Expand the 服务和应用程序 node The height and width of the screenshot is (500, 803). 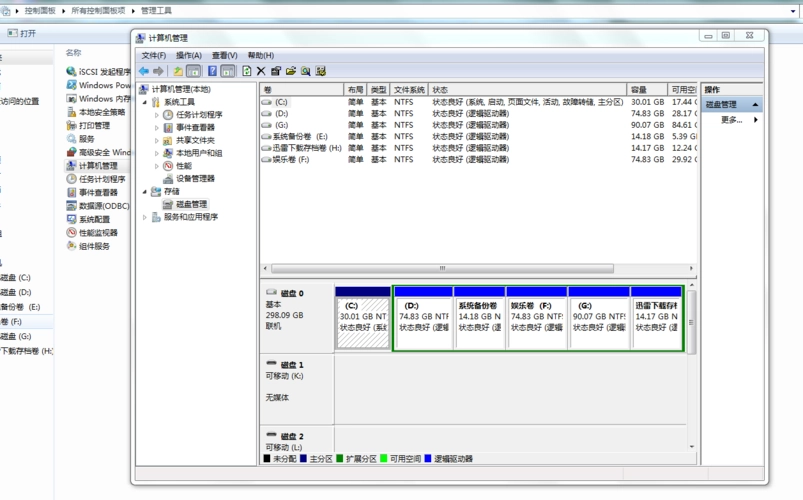(x=145, y=217)
